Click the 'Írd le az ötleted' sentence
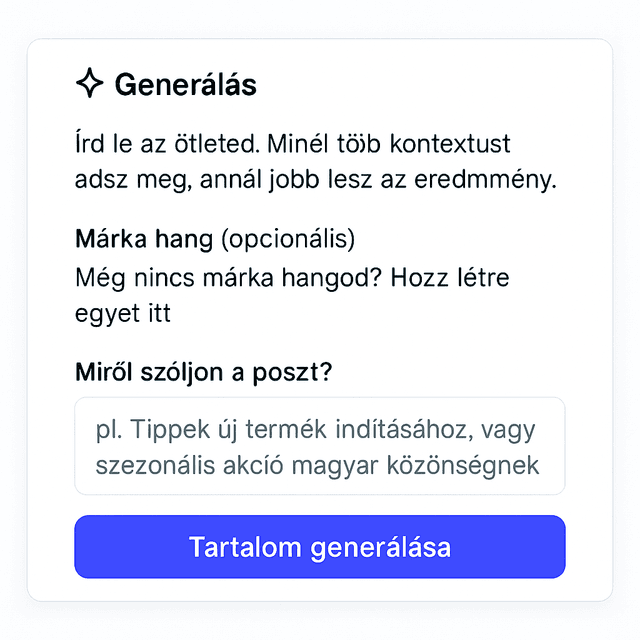 [167, 143]
